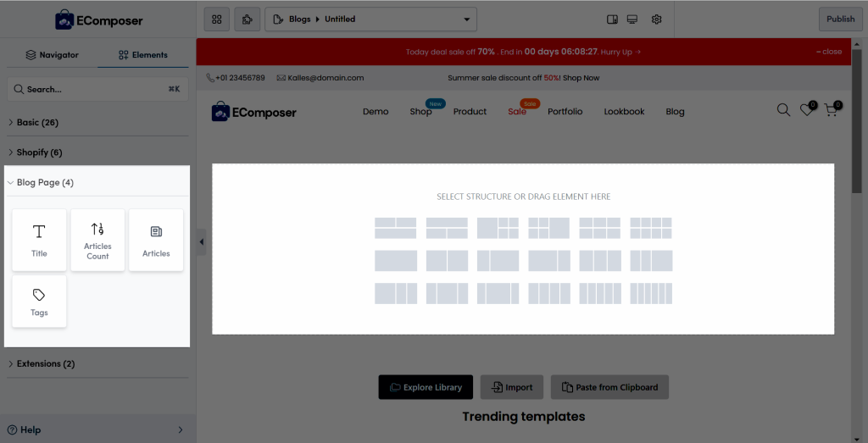Viewport: 868px width, 443px height.
Task: Switch to the Navigator tab
Action: tap(52, 55)
